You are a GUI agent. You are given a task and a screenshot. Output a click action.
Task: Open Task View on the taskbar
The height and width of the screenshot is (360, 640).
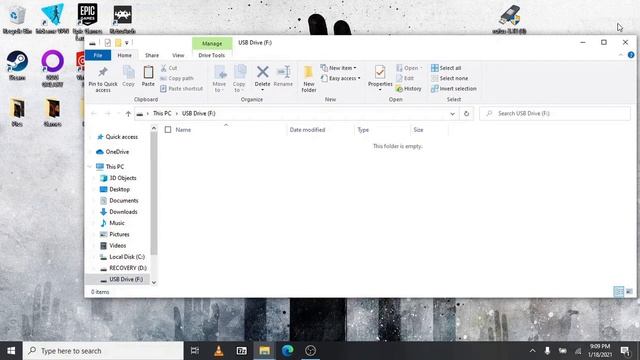(195, 351)
